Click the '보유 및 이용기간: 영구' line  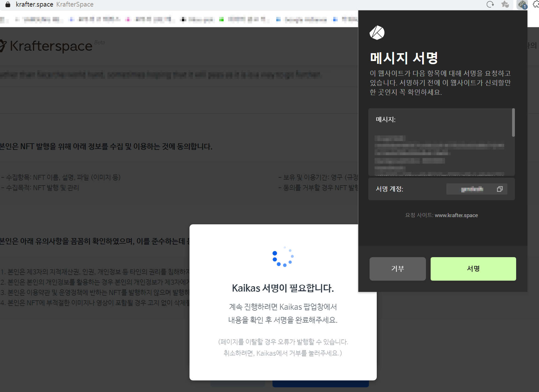pos(318,177)
